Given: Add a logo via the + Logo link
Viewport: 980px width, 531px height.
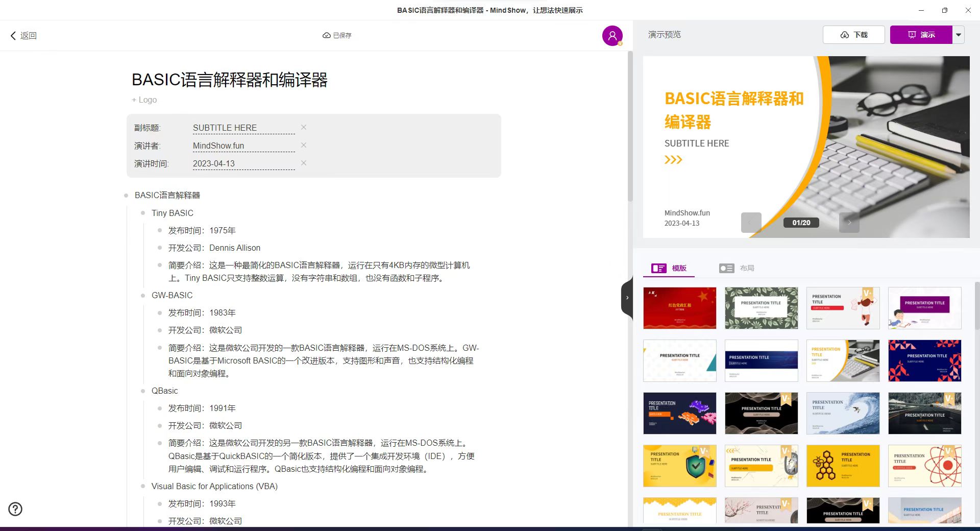Looking at the screenshot, I should click(144, 100).
